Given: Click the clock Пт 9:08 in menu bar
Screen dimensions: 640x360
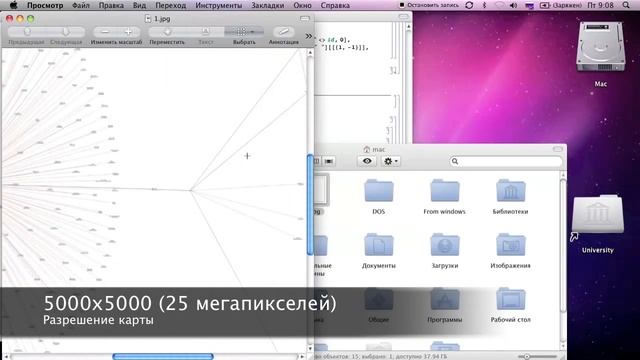Looking at the screenshot, I should point(600,5).
